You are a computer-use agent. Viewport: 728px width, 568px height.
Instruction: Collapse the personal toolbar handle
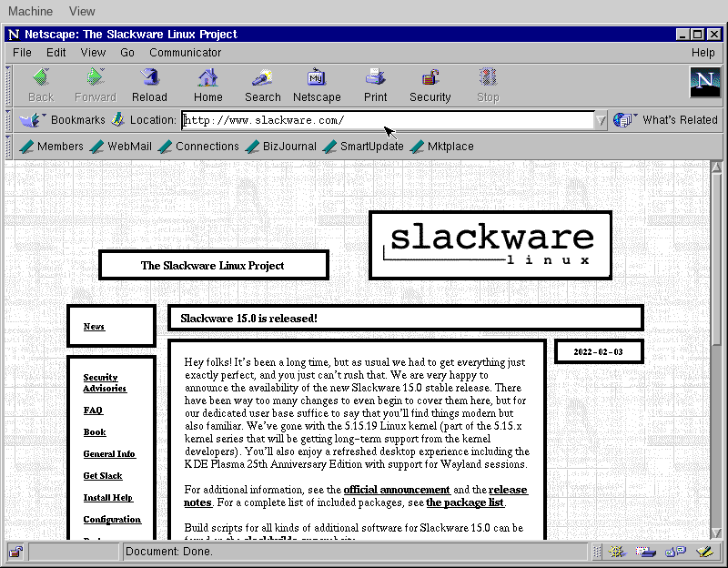point(8,147)
